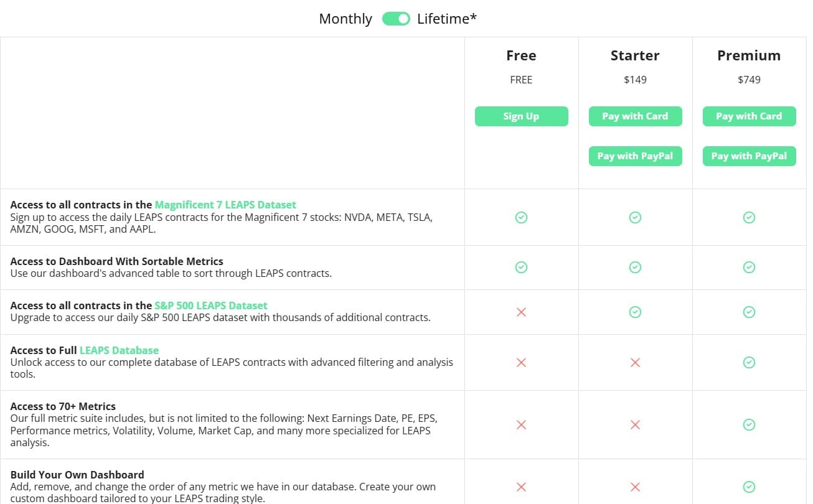Click the Premium plan $749 price text
The height and width of the screenshot is (504, 813).
point(749,80)
